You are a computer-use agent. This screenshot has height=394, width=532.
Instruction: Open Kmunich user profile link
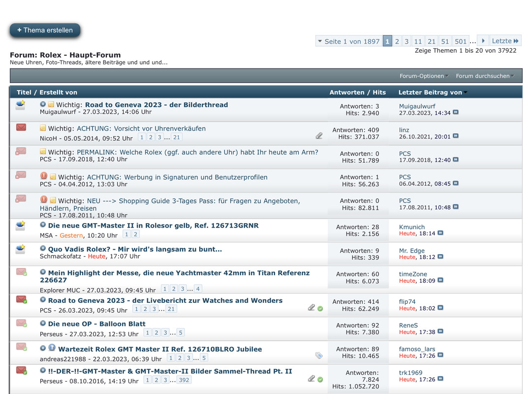point(412,227)
